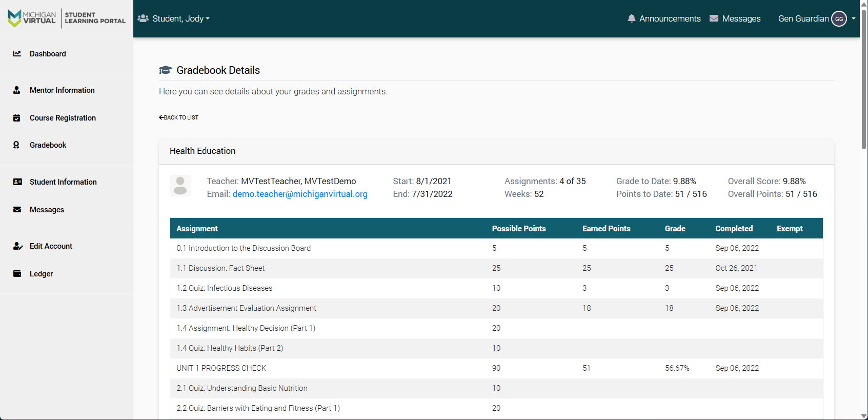Click the Exempt column header

point(790,229)
